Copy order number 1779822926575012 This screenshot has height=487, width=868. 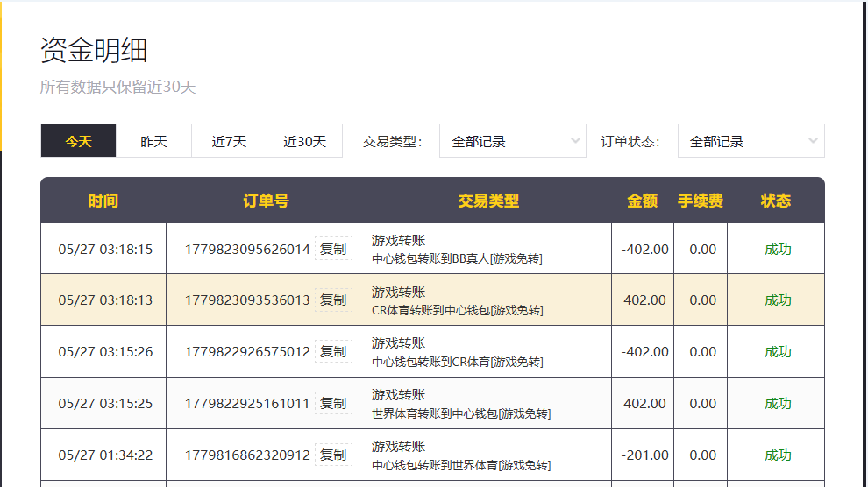pos(333,351)
